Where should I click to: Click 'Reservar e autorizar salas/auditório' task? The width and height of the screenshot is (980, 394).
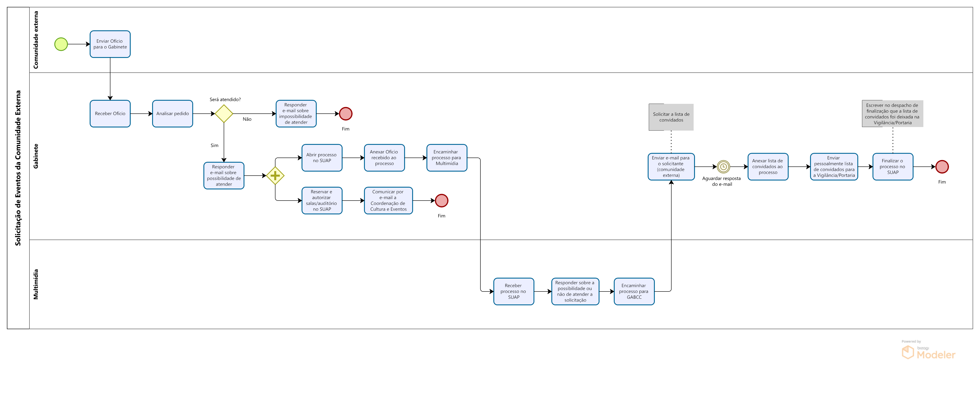click(x=322, y=200)
